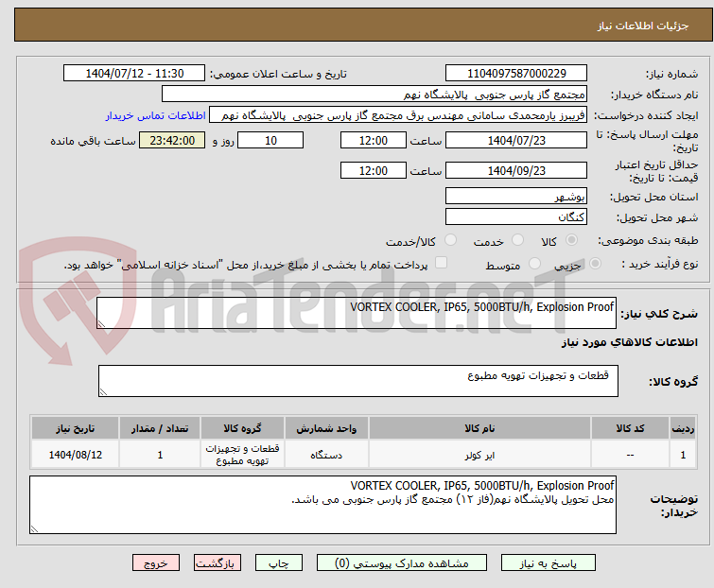Click the کنگان delivery city field

(x=515, y=217)
